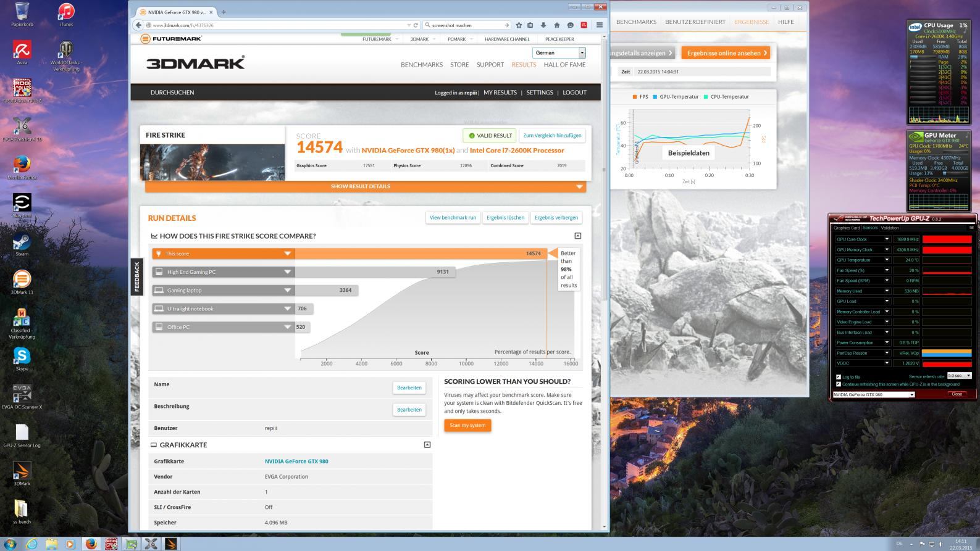Viewport: 980px width, 551px height.
Task: Toggle 'Continue refreshing this screen' checkbox in GPU-Z
Action: coord(839,384)
